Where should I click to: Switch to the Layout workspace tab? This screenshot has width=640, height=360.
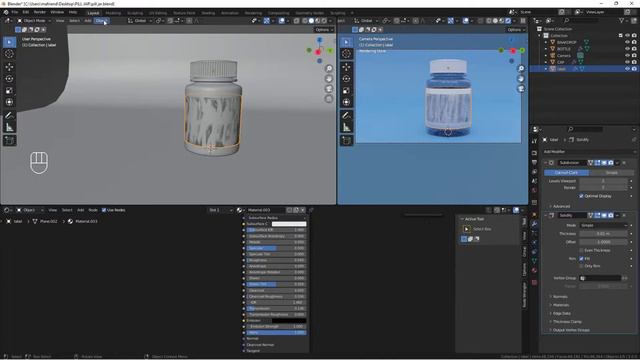(93, 13)
